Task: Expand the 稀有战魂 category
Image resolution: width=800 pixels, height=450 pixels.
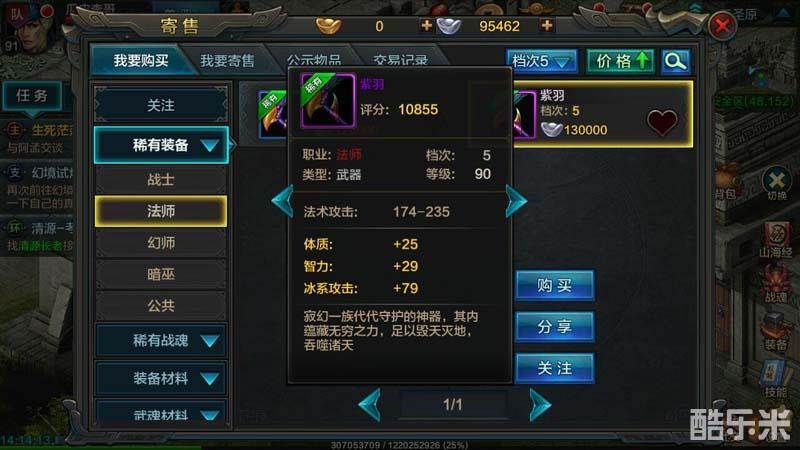Action: pos(161,340)
